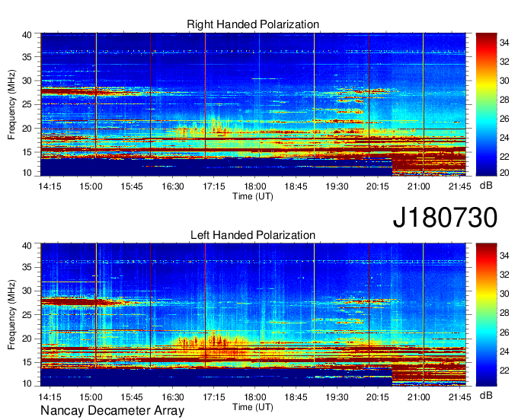Click the 26 value on Left Handed colorbar

click(504, 332)
